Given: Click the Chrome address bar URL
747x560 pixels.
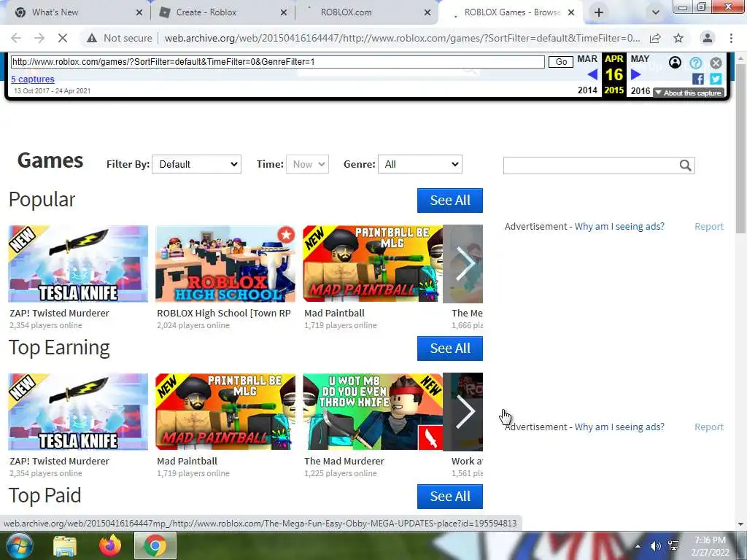Looking at the screenshot, I should [x=402, y=38].
